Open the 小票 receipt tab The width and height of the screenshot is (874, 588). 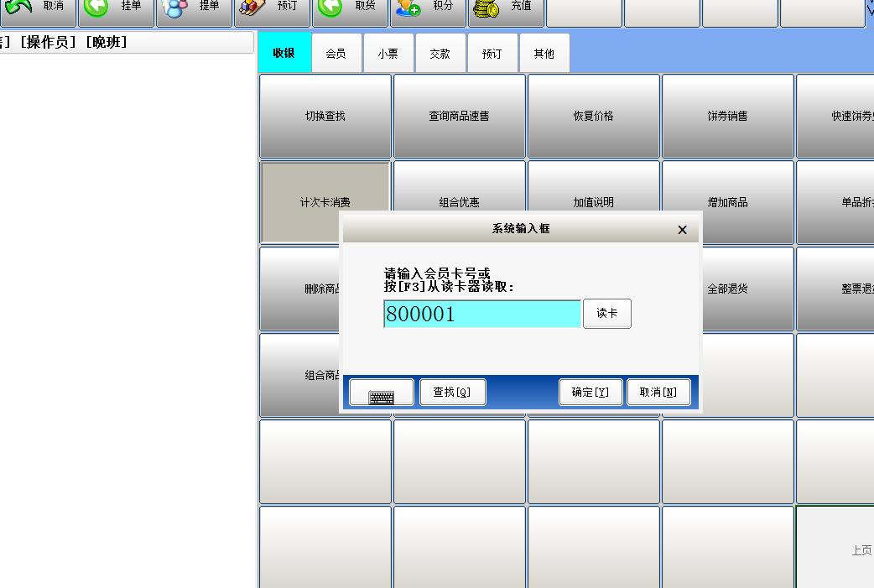coord(388,52)
